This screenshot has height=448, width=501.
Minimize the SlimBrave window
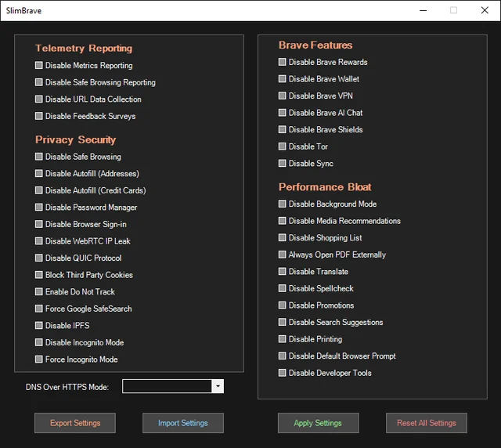point(423,10)
